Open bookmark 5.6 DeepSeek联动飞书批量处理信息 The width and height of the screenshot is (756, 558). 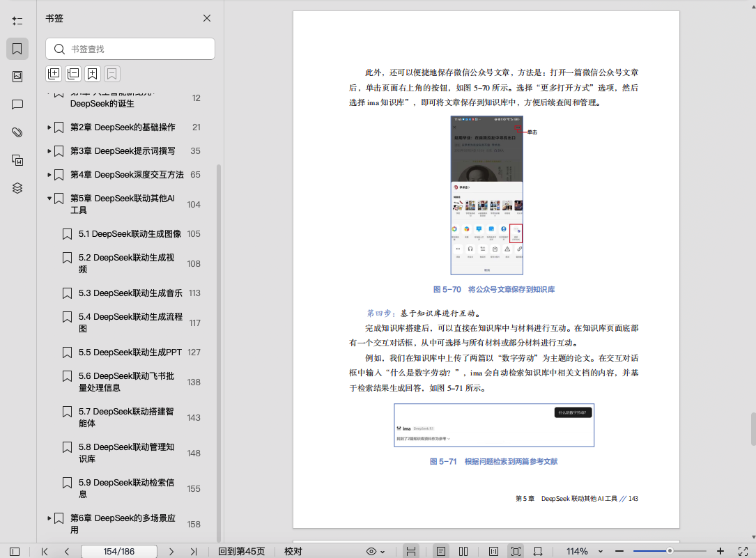(x=126, y=382)
